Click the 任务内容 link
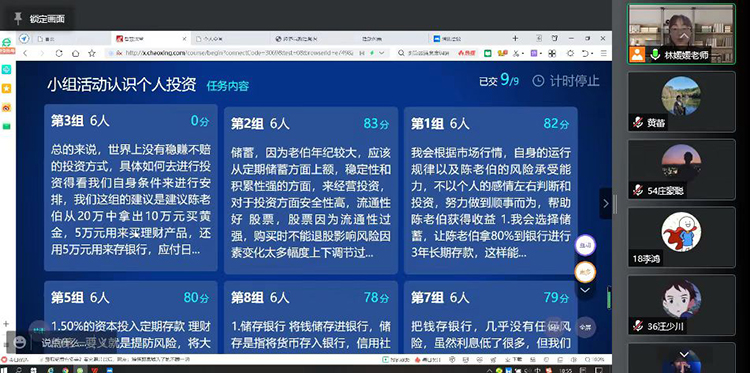 (228, 86)
